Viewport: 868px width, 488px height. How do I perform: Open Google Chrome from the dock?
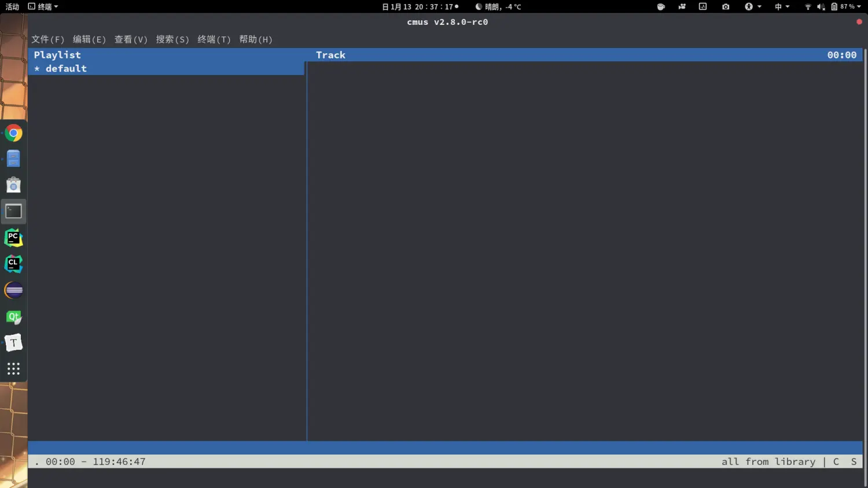(x=13, y=133)
